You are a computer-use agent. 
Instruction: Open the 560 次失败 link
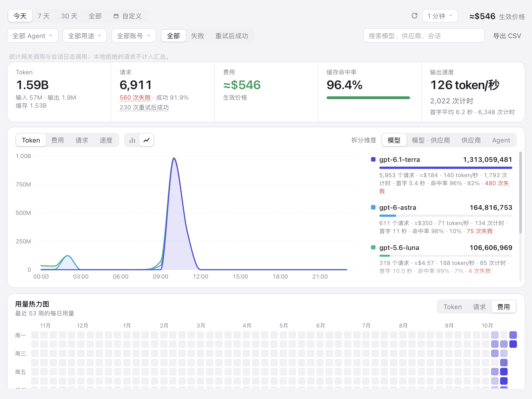click(x=135, y=97)
